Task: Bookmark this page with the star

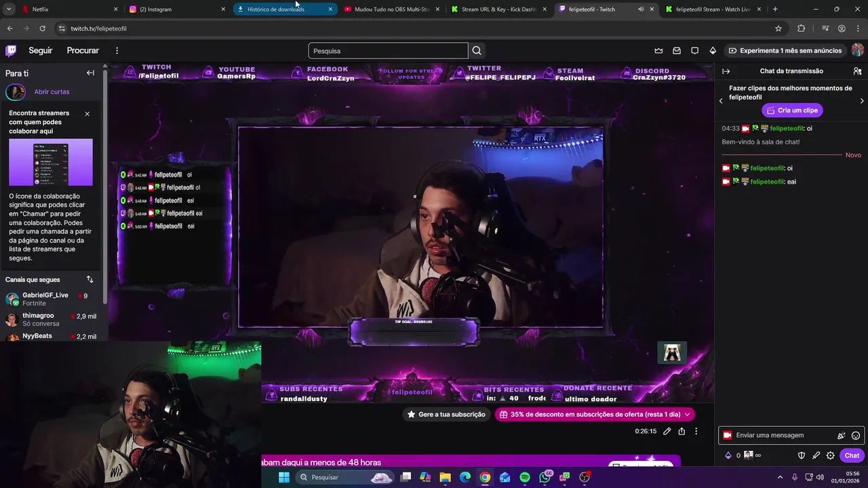Action: [778, 28]
